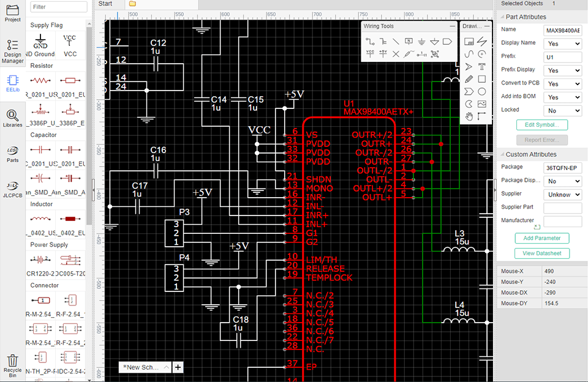The image size is (588, 382).
Task: Place a GND net flag
Action: [x=421, y=42]
